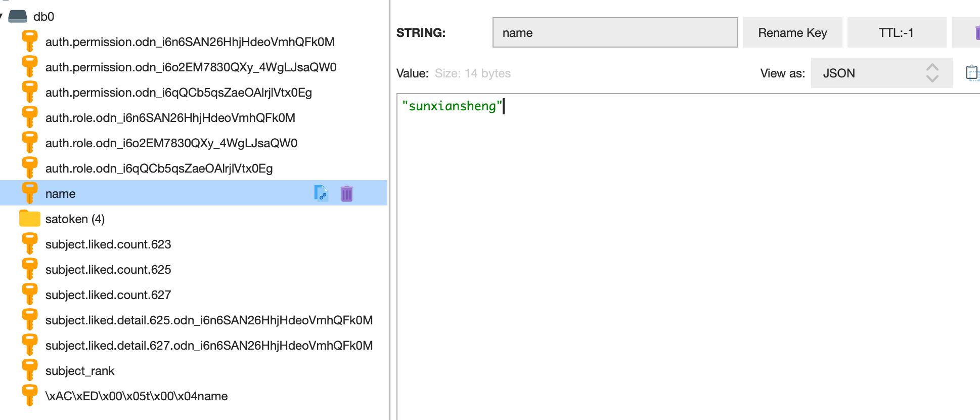980x420 pixels.
Task: Click inside the value editor showing sunxiansheng
Action: click(x=657, y=228)
